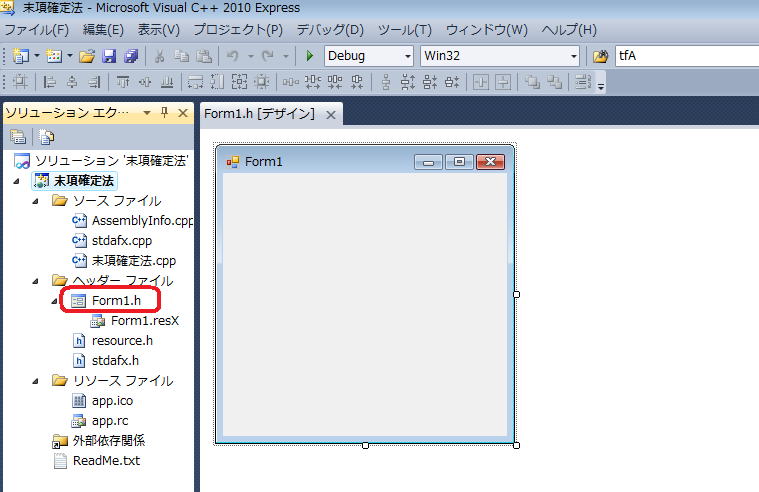Click the Tab Order layout icon
759x492 pixels.
click(583, 82)
